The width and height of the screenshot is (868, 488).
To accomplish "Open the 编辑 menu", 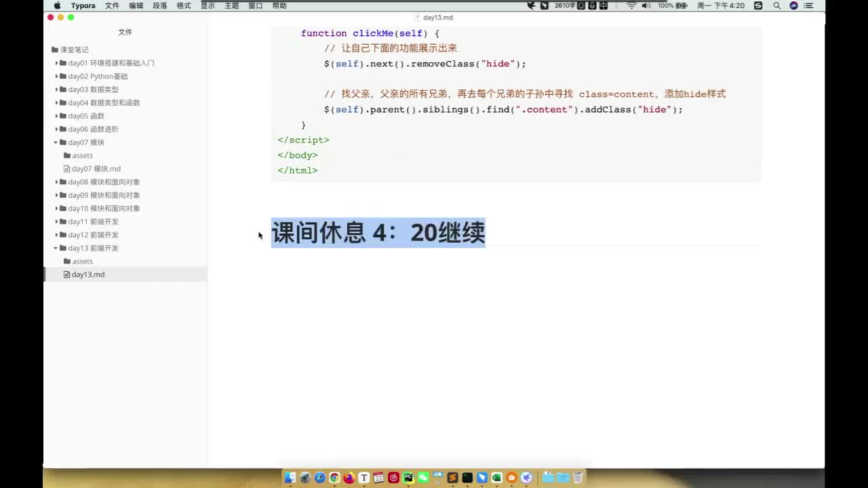I will pos(136,5).
